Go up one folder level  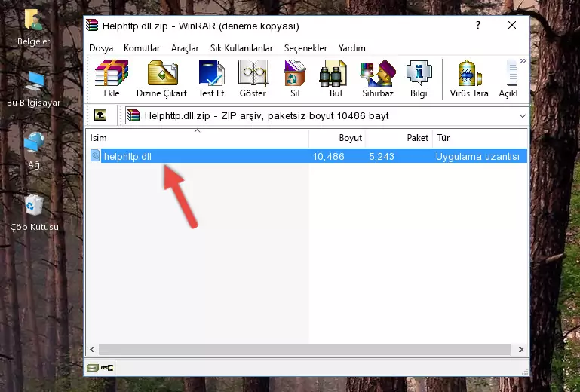tap(100, 115)
